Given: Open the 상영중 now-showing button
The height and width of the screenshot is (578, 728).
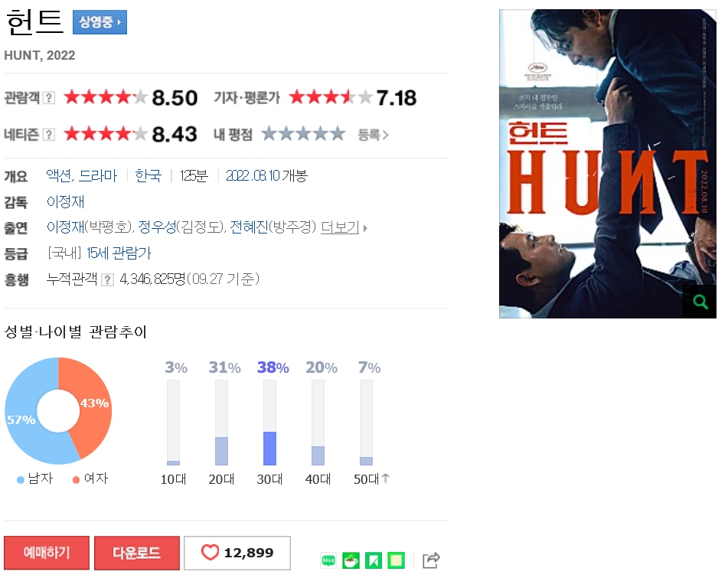Looking at the screenshot, I should pyautogui.click(x=100, y=22).
